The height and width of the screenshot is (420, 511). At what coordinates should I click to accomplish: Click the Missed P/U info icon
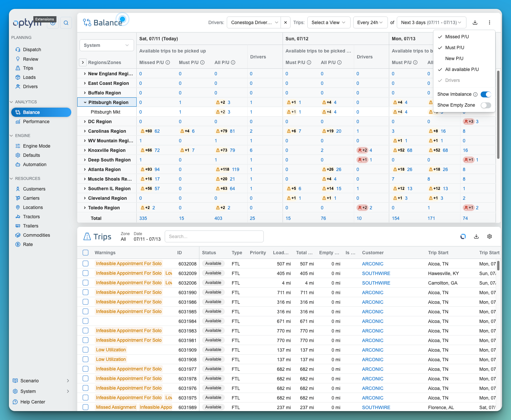point(168,62)
